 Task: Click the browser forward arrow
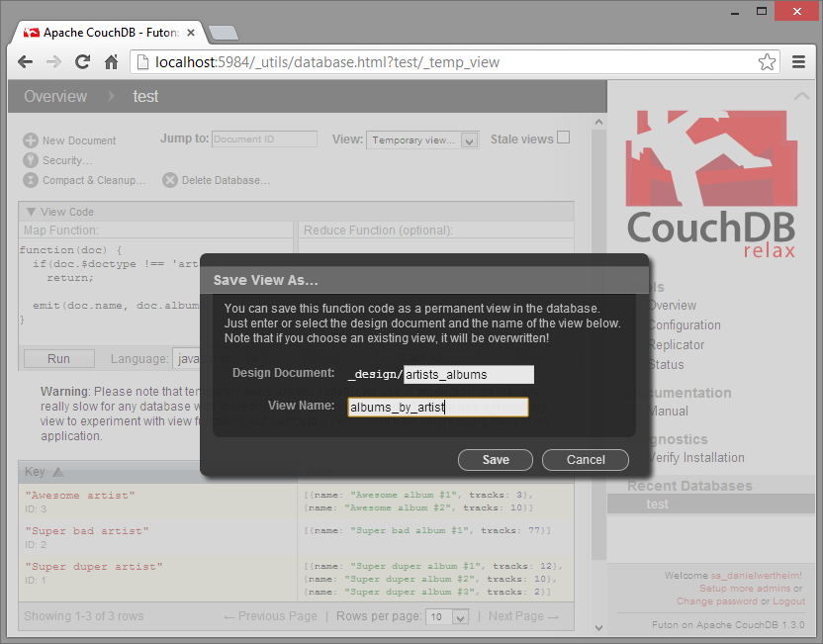click(53, 62)
